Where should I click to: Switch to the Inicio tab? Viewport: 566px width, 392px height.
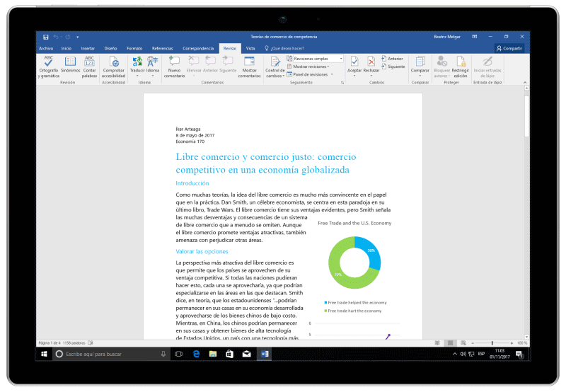pyautogui.click(x=66, y=48)
